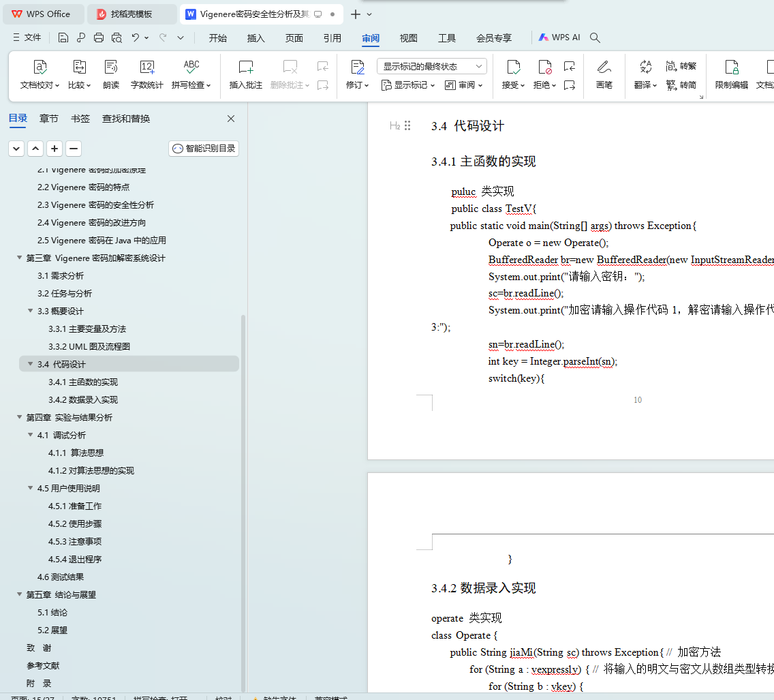Collapse 3.4 代码设计 tree node
Screen dimensions: 774x700
pyautogui.click(x=30, y=364)
